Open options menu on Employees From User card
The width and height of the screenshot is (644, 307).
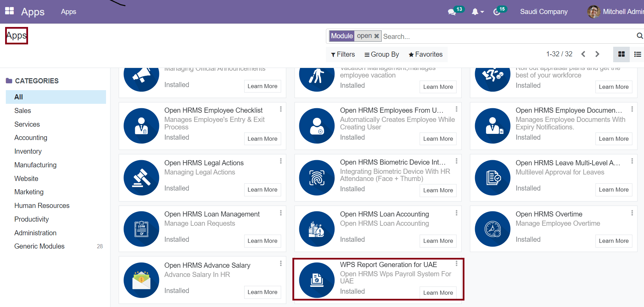click(457, 109)
